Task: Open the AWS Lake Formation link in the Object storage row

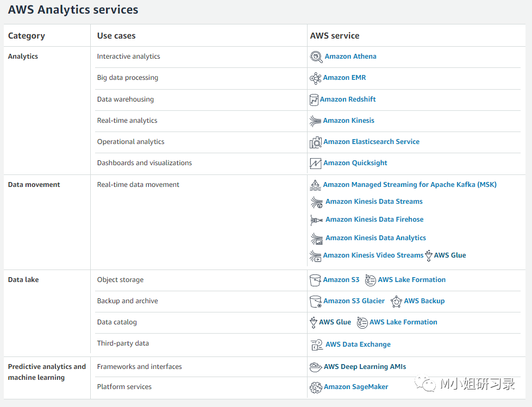Action: pos(411,280)
